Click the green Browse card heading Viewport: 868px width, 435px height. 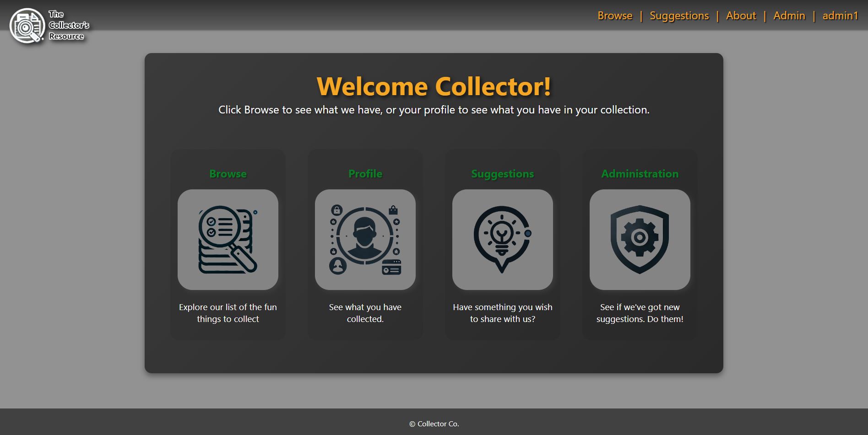228,174
